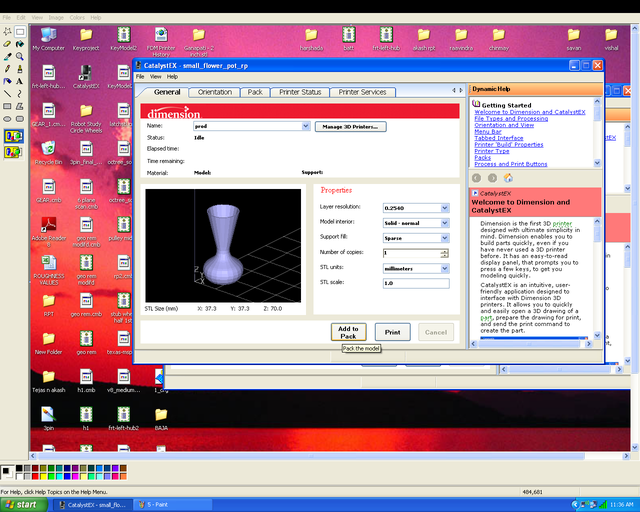Click the STL scale input field
The height and width of the screenshot is (512, 640).
pyautogui.click(x=416, y=283)
